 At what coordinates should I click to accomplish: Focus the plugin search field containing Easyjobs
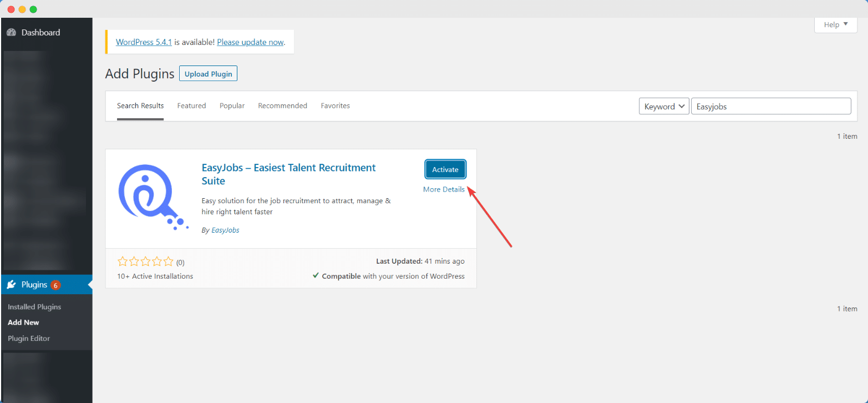pos(771,107)
